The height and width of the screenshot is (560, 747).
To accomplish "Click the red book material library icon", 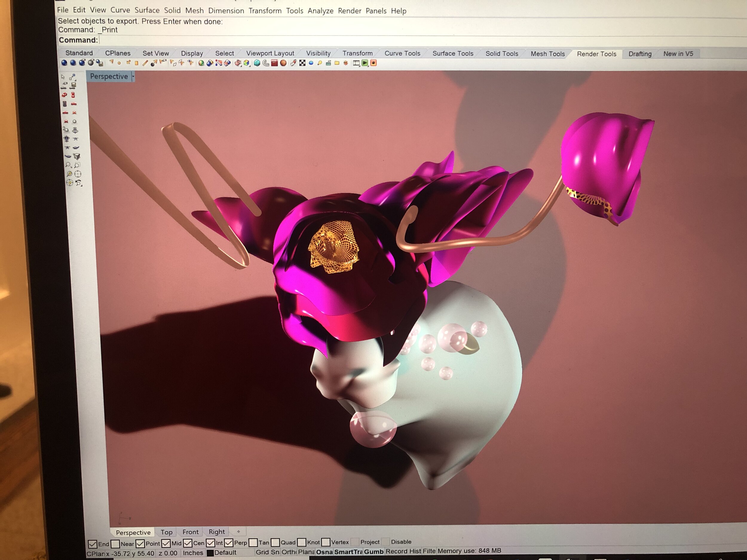I will (x=274, y=63).
